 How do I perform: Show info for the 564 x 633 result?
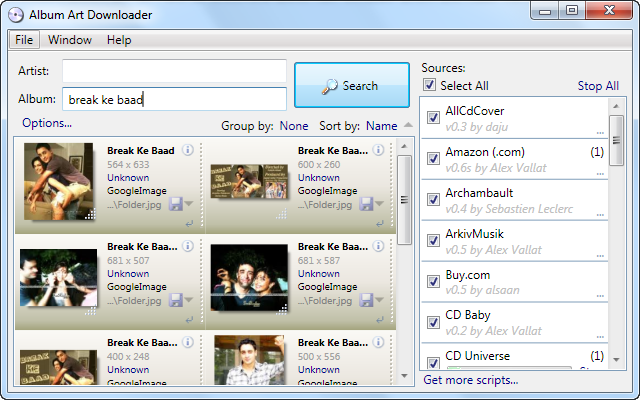coord(188,150)
